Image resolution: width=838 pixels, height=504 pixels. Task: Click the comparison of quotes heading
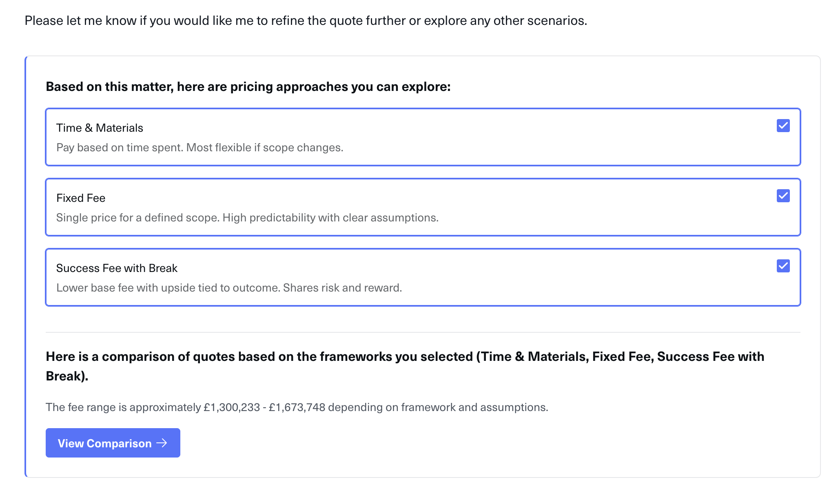[x=405, y=357]
